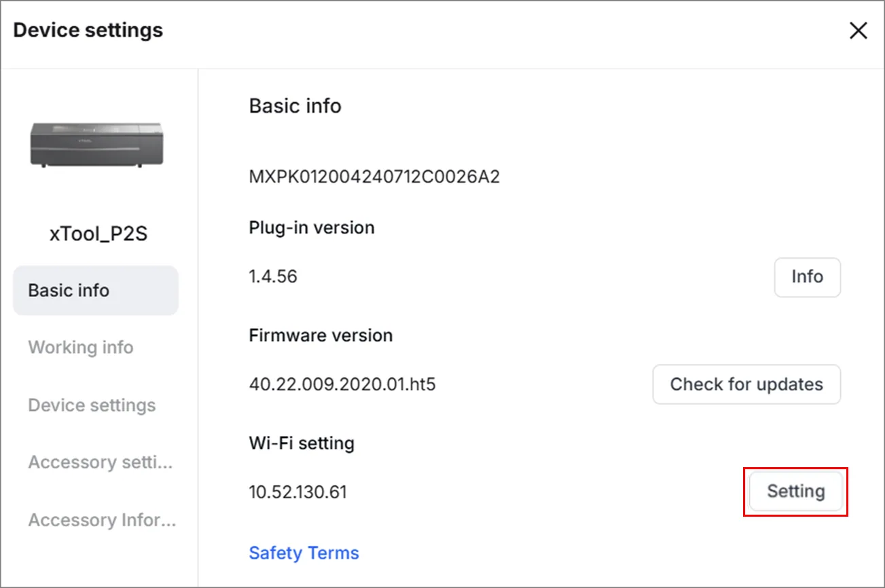The height and width of the screenshot is (588, 885).
Task: Click the xTool P2S device thumbnail image
Action: click(96, 145)
